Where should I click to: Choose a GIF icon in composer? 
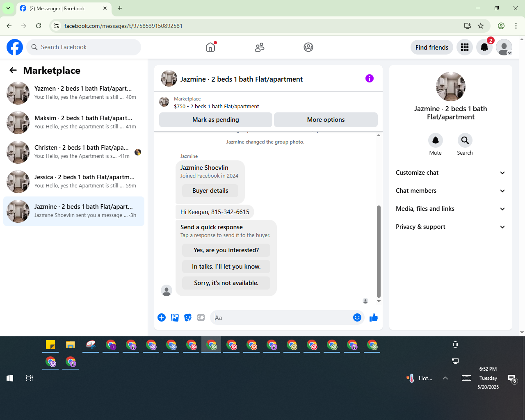coord(201,317)
